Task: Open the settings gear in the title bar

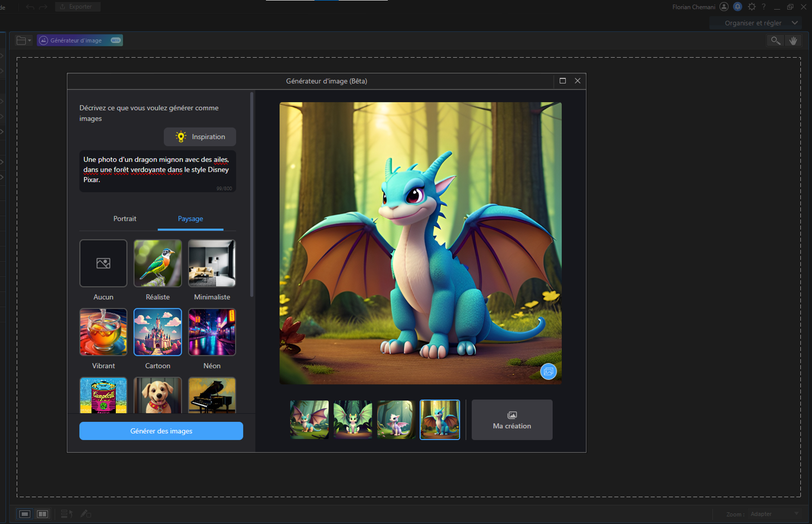Action: click(752, 7)
